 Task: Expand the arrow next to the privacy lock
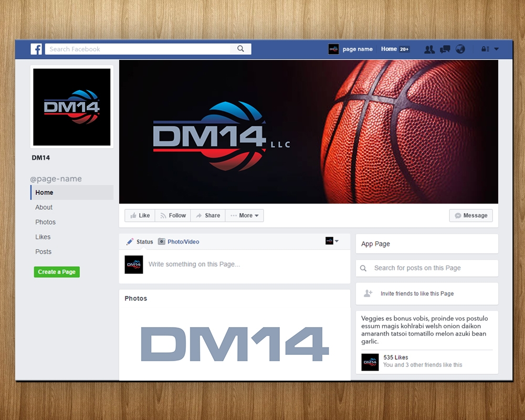click(x=496, y=49)
